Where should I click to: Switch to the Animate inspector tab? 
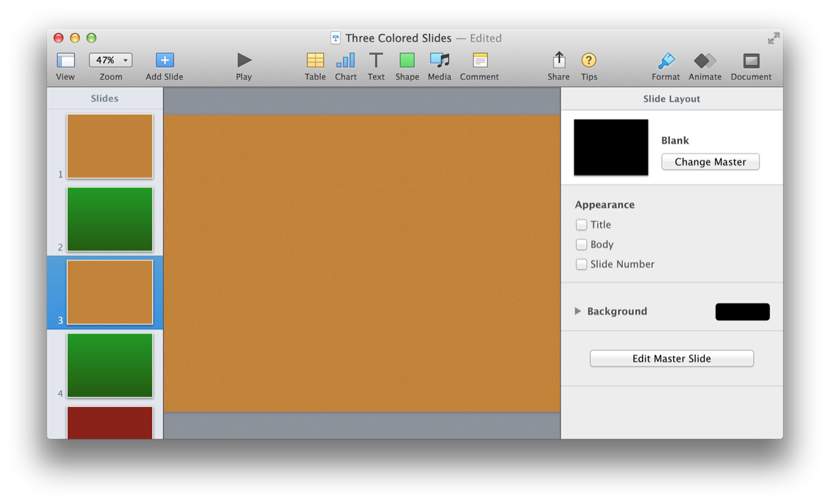coord(704,61)
